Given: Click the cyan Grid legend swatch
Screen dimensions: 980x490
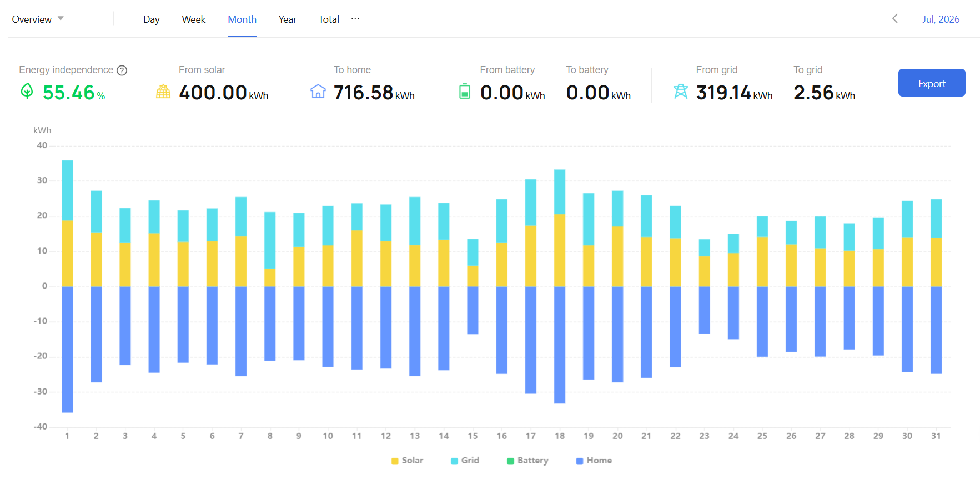Looking at the screenshot, I should [x=454, y=461].
